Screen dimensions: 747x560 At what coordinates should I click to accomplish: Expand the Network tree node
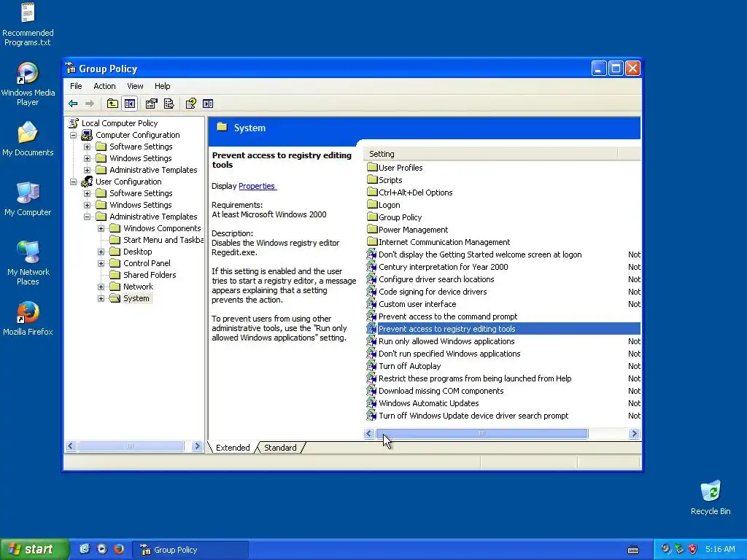pyautogui.click(x=101, y=287)
